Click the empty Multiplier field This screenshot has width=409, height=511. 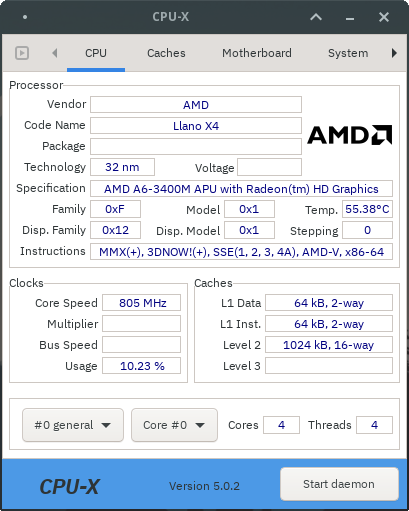coord(141,324)
